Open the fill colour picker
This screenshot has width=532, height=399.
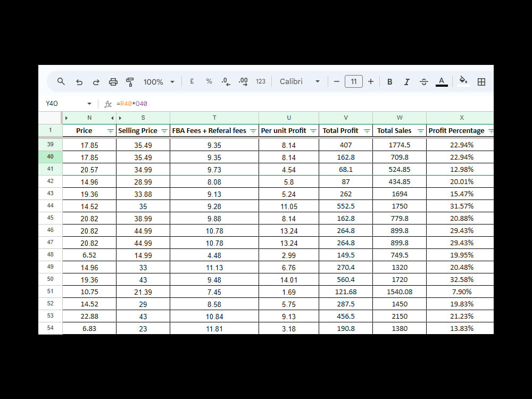(x=463, y=81)
